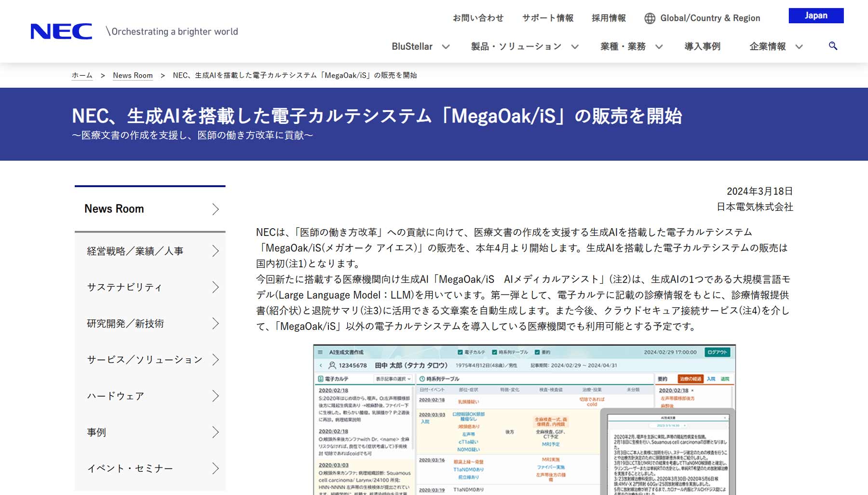
Task: Click arrow beside 研究開発／新技術
Action: click(x=216, y=323)
